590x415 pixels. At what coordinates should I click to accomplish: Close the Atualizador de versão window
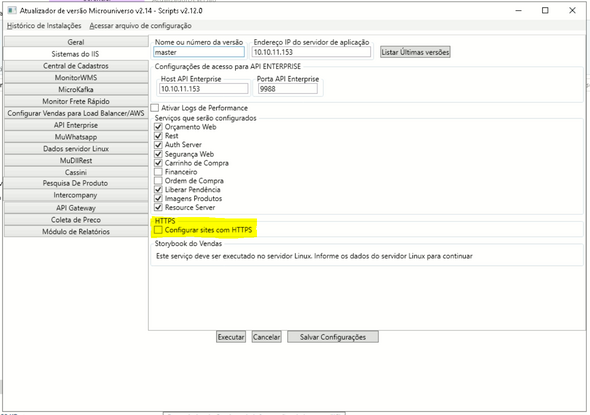572,11
